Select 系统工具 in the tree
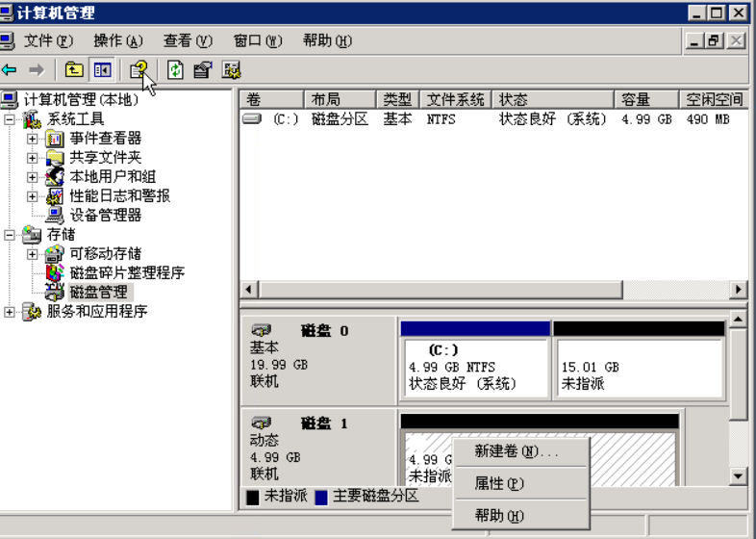 click(76, 118)
